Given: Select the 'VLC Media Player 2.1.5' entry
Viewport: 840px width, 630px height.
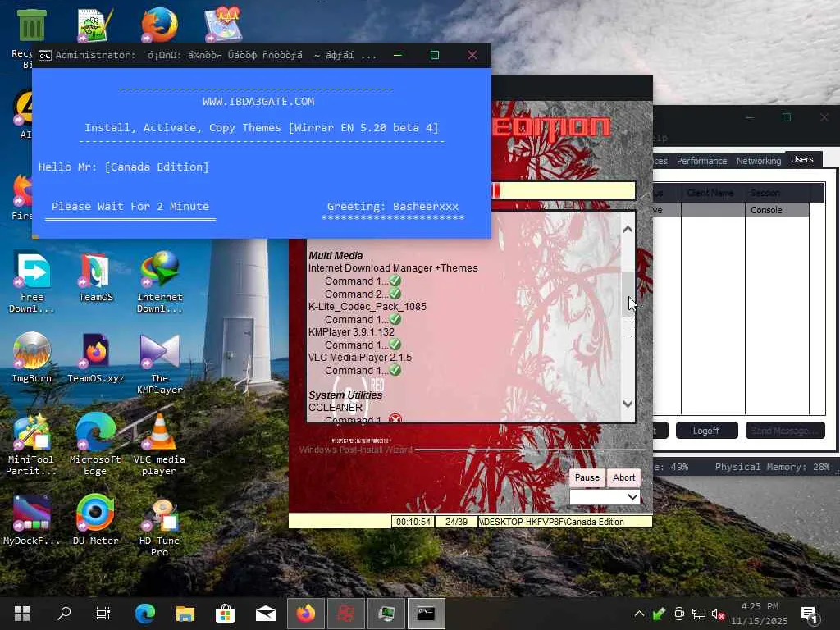Looking at the screenshot, I should click(x=360, y=357).
